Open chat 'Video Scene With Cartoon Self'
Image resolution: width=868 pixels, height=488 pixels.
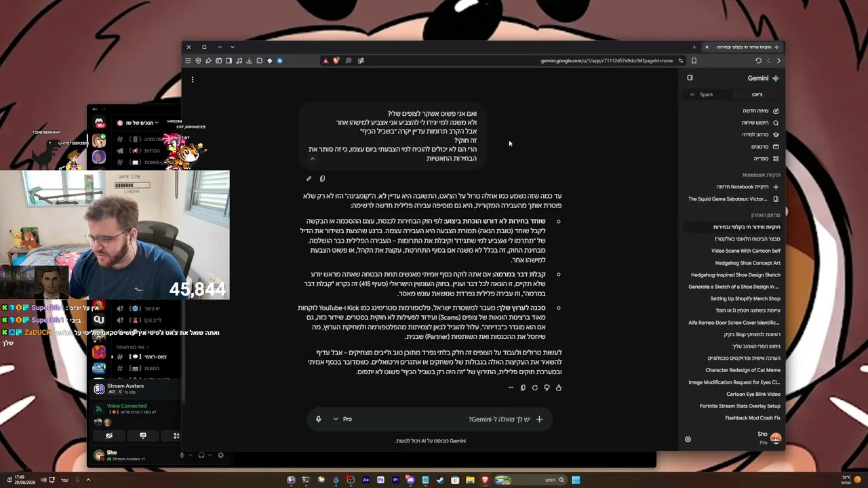coord(746,251)
